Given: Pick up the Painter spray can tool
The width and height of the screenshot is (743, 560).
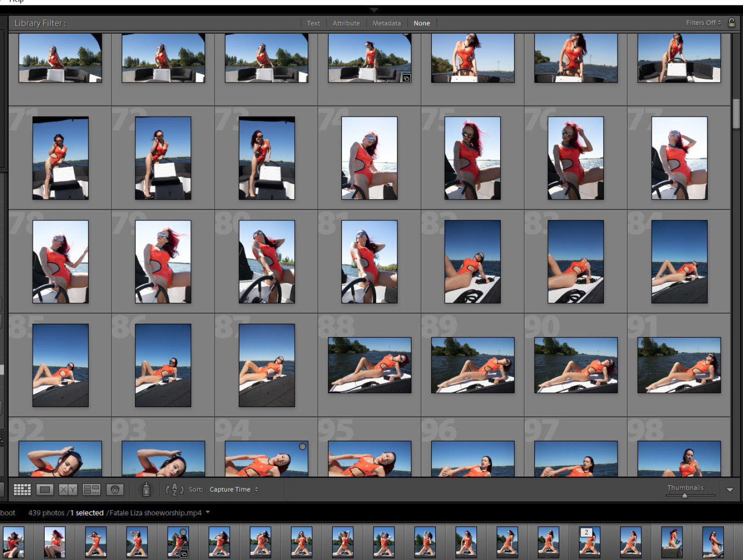Looking at the screenshot, I should pos(146,489).
